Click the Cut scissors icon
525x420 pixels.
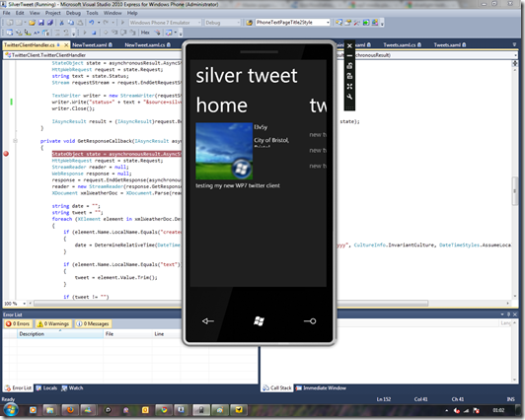point(61,23)
